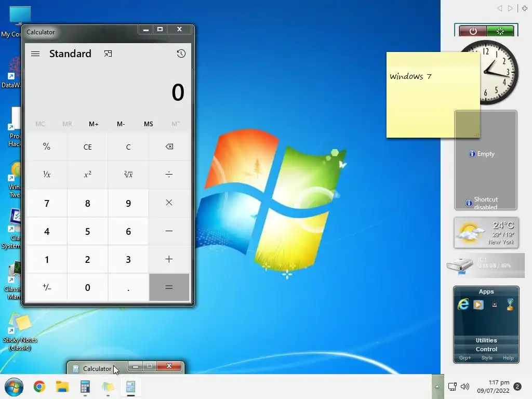Launch the media player in Apps gadget

point(478,304)
